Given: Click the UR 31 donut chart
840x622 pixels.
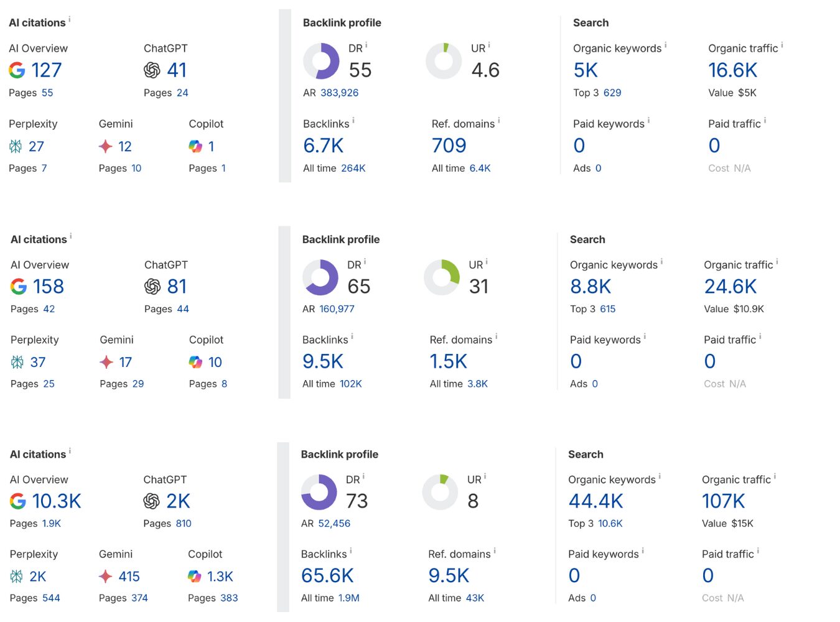Looking at the screenshot, I should click(x=442, y=277).
